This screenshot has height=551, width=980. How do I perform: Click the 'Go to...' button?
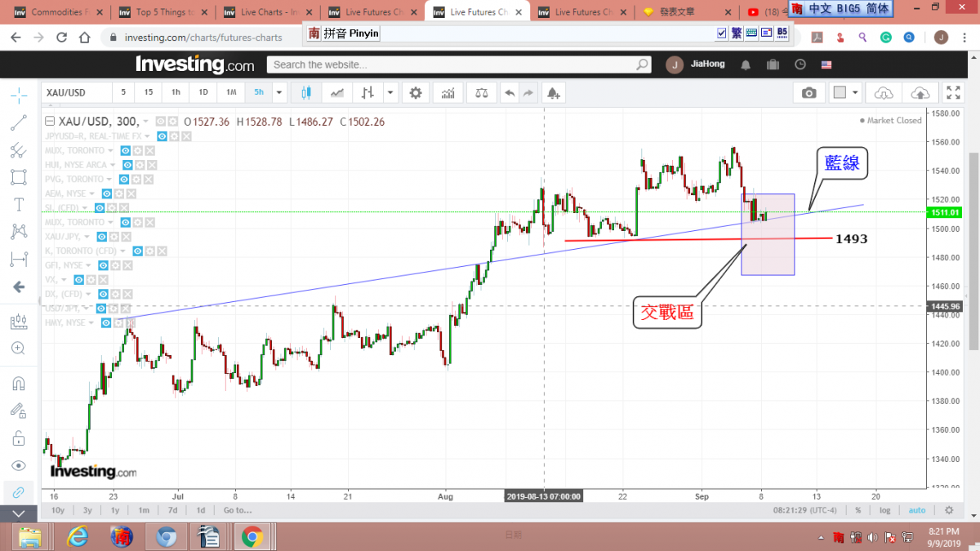pos(238,510)
